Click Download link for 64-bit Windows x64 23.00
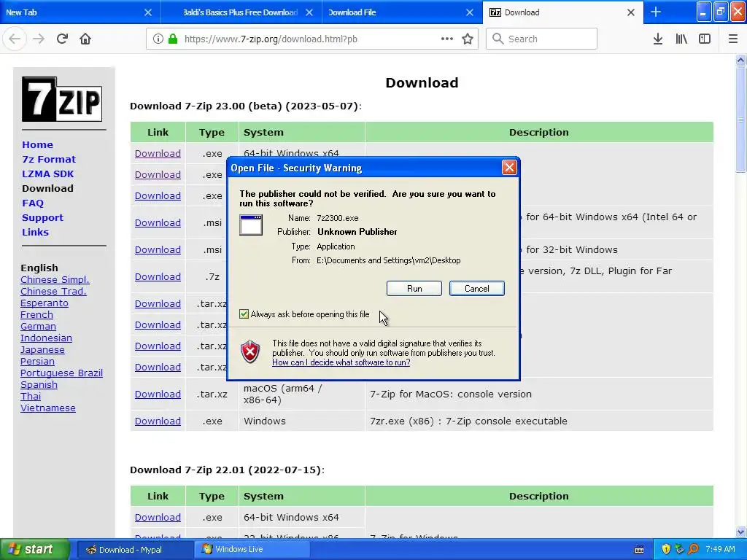Screen dimensions: 747x560 tap(158, 154)
